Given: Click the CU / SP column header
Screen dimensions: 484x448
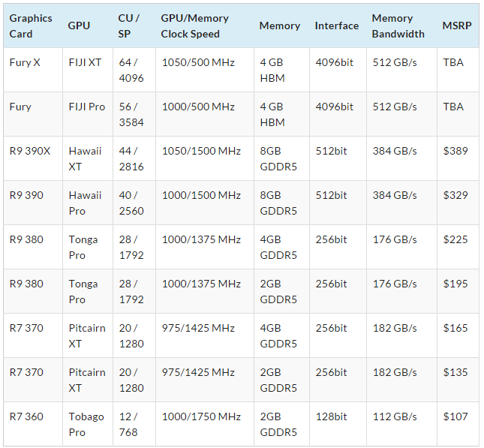Looking at the screenshot, I should click(134, 26).
